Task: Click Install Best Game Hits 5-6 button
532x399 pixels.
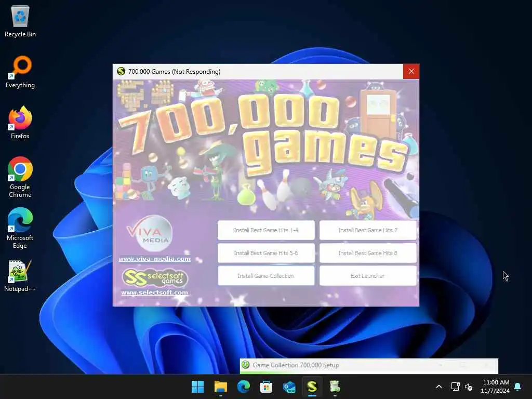Action: tap(266, 253)
